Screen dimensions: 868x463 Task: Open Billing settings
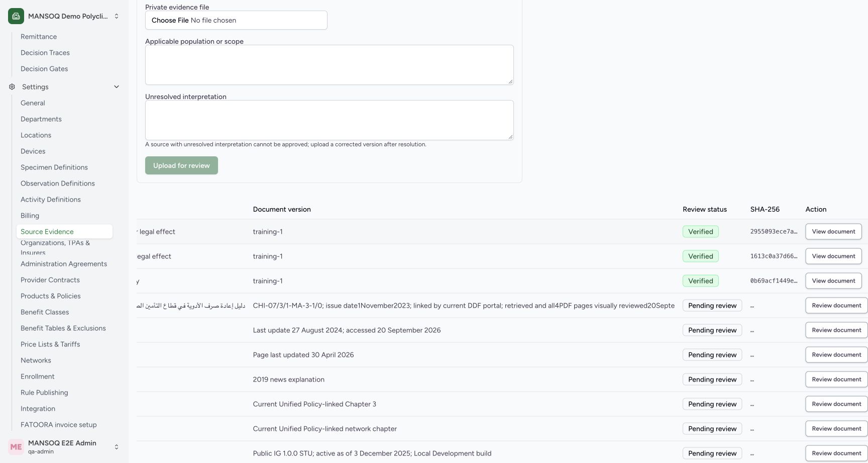pos(30,216)
